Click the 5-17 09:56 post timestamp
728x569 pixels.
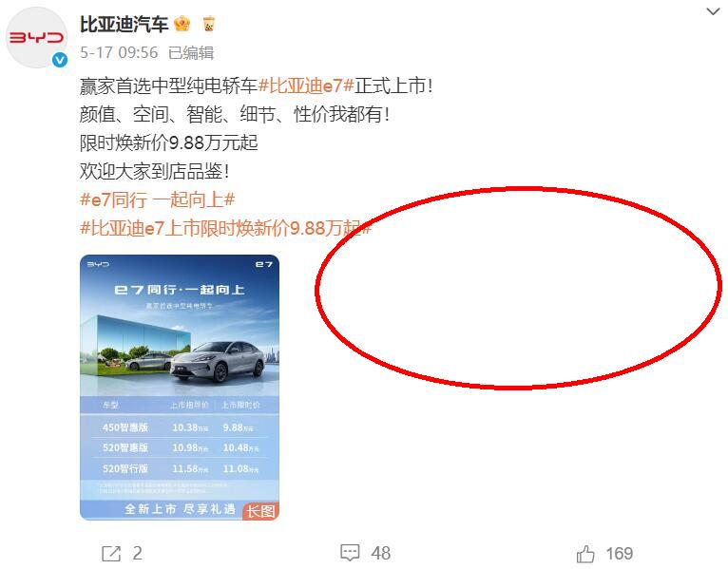[x=119, y=52]
